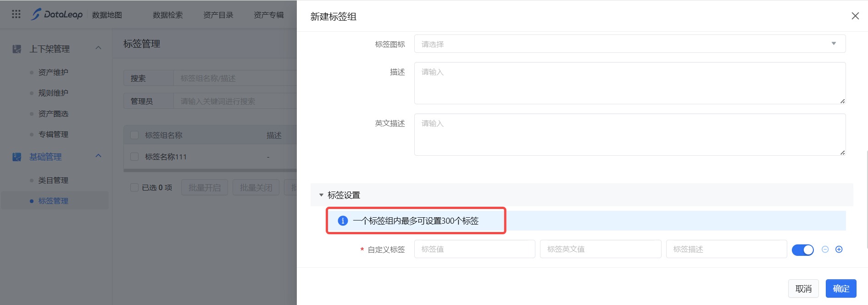Click the 上下架管理 sidebar icon
This screenshot has height=305, width=868.
coord(17,49)
